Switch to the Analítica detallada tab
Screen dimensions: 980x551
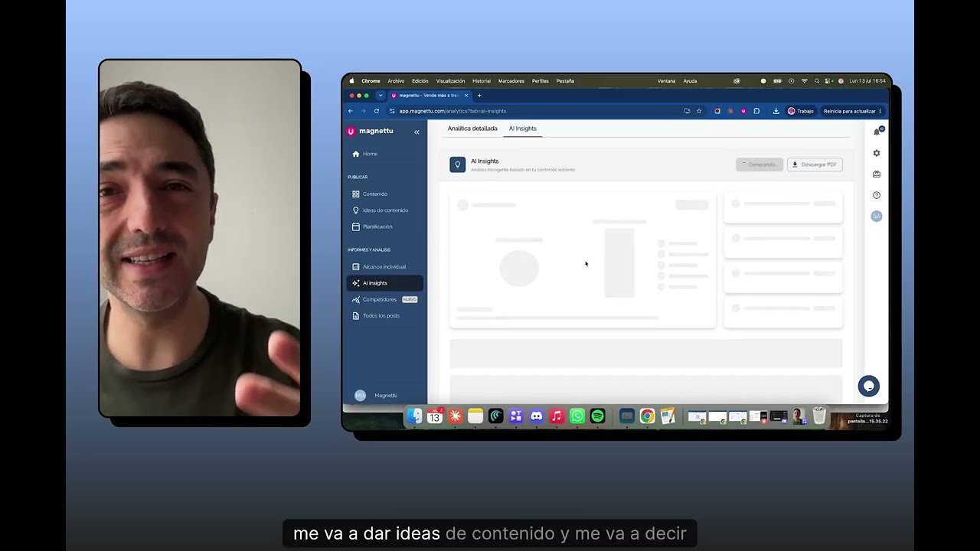tap(472, 129)
